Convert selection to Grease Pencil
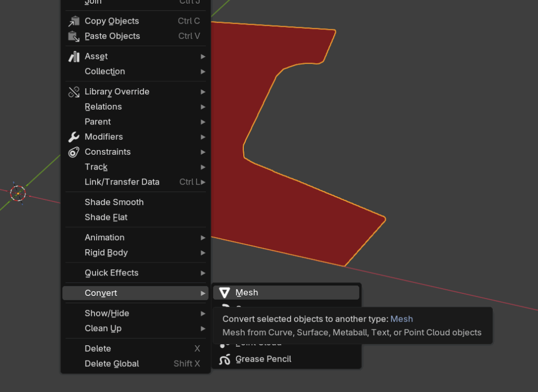This screenshot has width=538, height=392. (263, 359)
